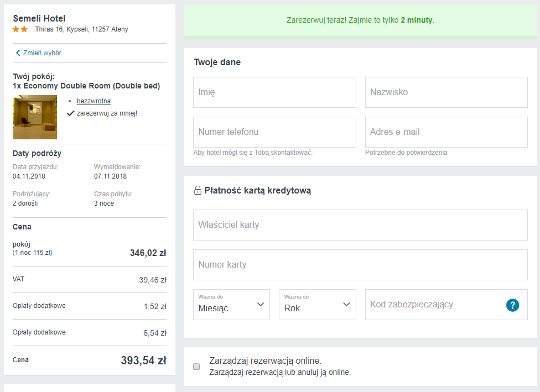Click the security code help question mark icon
Image resolution: width=540 pixels, height=392 pixels.
512,305
